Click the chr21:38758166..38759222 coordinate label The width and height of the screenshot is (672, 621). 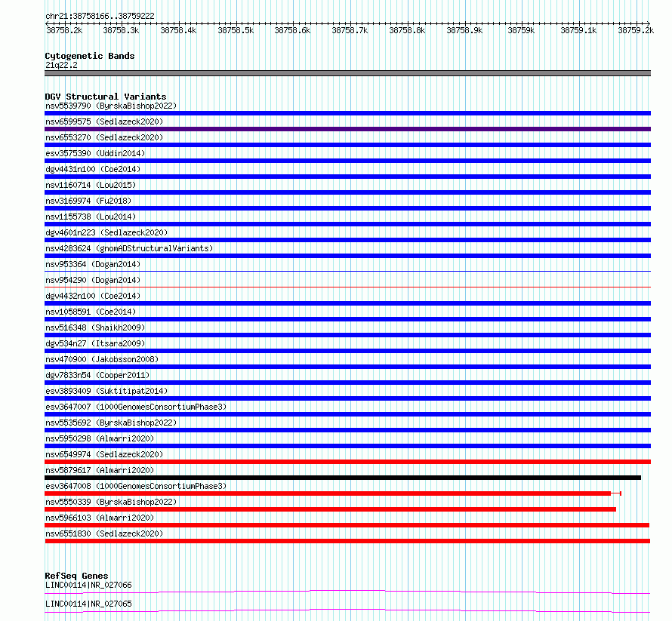[x=100, y=16]
